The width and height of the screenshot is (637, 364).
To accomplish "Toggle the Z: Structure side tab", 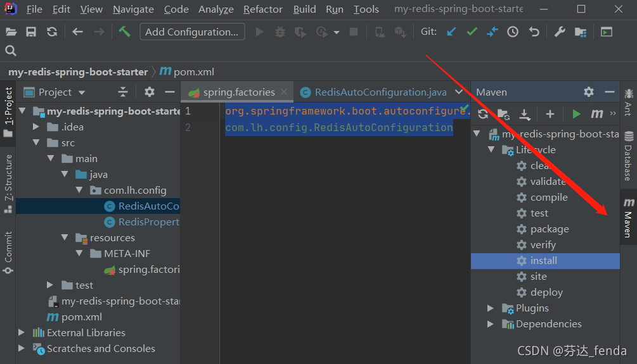I will 8,184.
